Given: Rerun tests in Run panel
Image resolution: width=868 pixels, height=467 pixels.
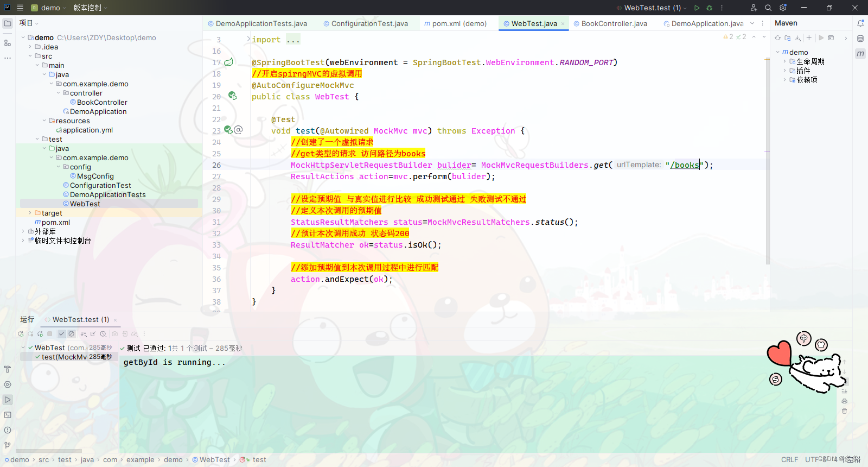Looking at the screenshot, I should pyautogui.click(x=21, y=334).
